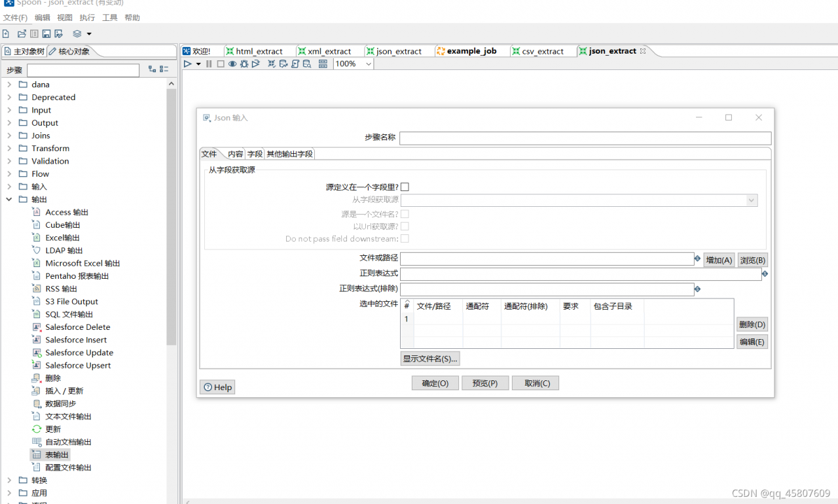Switch to the 内容 tab in Json 输入 dialog
838x504 pixels.
(236, 154)
